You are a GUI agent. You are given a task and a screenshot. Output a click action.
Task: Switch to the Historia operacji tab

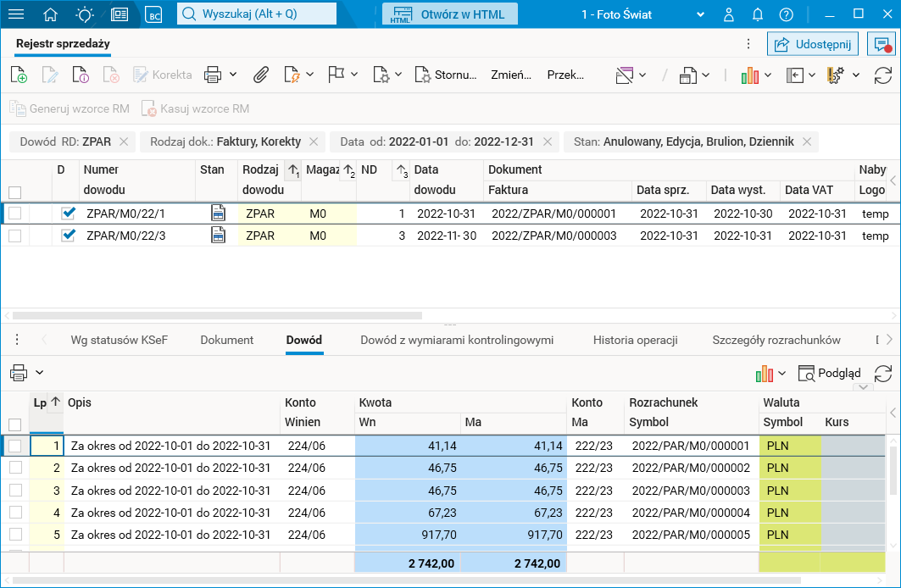(x=635, y=341)
